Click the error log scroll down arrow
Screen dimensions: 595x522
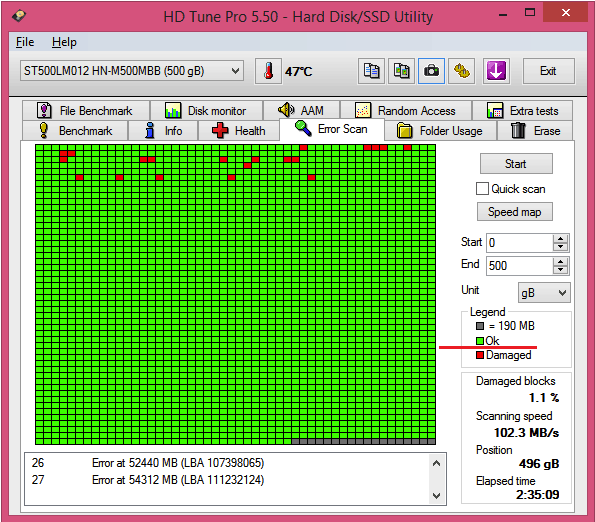pos(436,495)
